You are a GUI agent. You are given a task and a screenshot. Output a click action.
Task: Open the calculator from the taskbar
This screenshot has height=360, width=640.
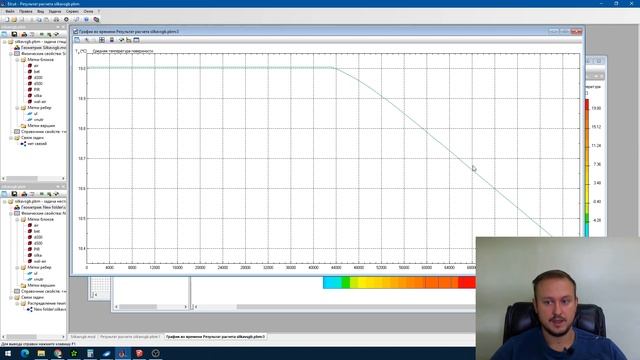(90, 353)
